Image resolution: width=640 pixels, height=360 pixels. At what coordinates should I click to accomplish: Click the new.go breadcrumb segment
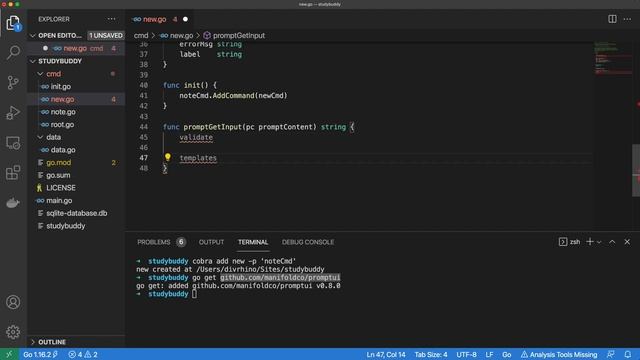(177, 36)
